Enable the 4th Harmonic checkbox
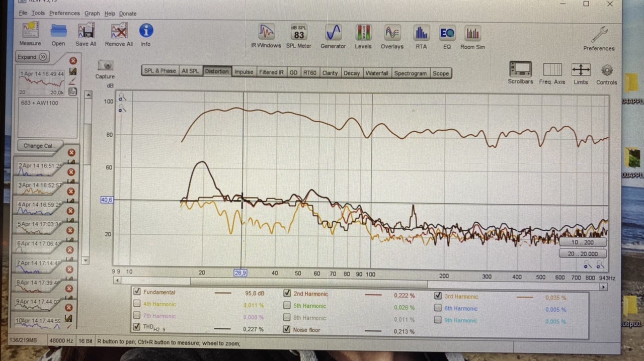644x361 pixels. click(137, 304)
